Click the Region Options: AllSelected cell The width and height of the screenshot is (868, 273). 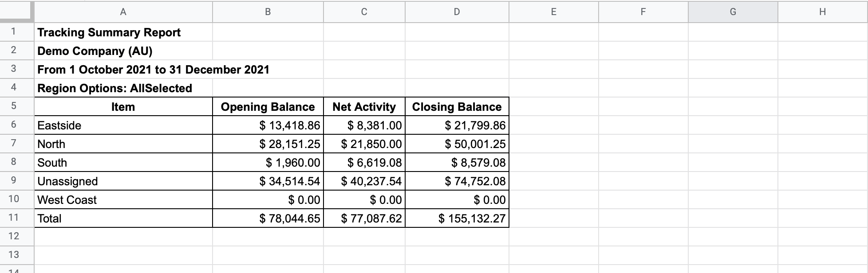pos(123,88)
